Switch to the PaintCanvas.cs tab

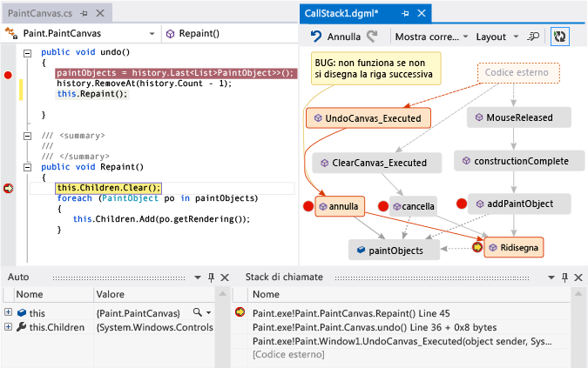click(37, 15)
